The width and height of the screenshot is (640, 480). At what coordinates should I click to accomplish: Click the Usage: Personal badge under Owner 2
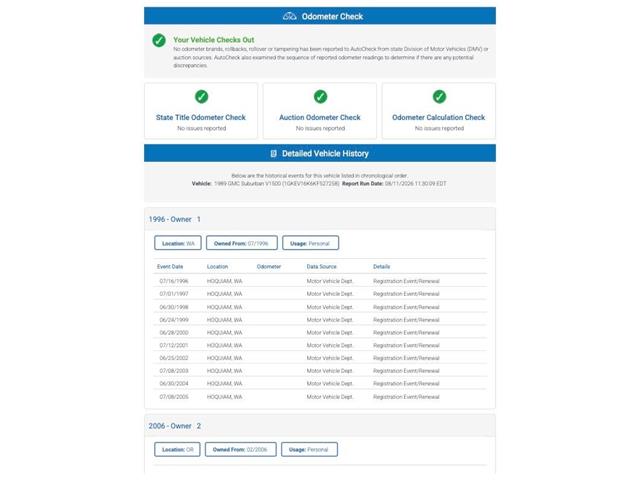click(309, 449)
